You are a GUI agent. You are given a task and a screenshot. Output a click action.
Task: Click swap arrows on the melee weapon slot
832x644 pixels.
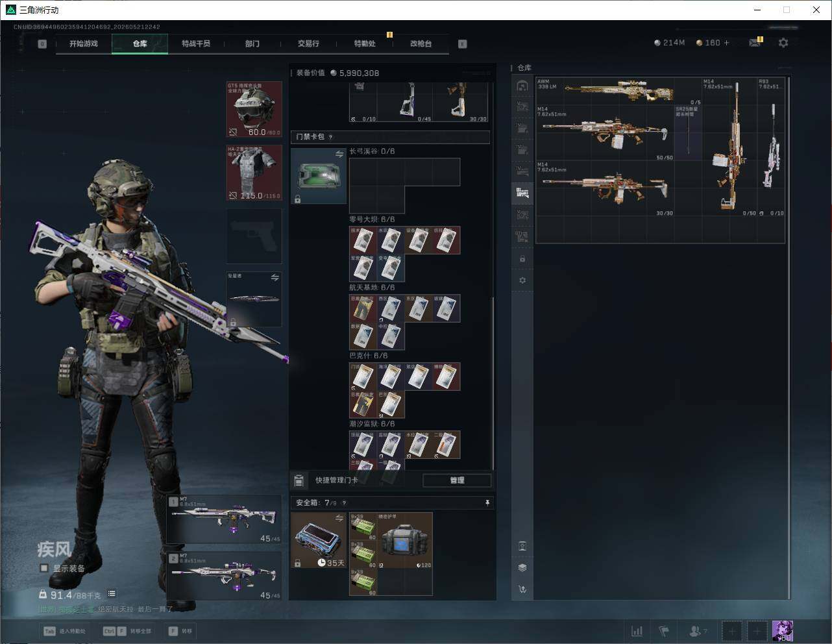point(275,278)
